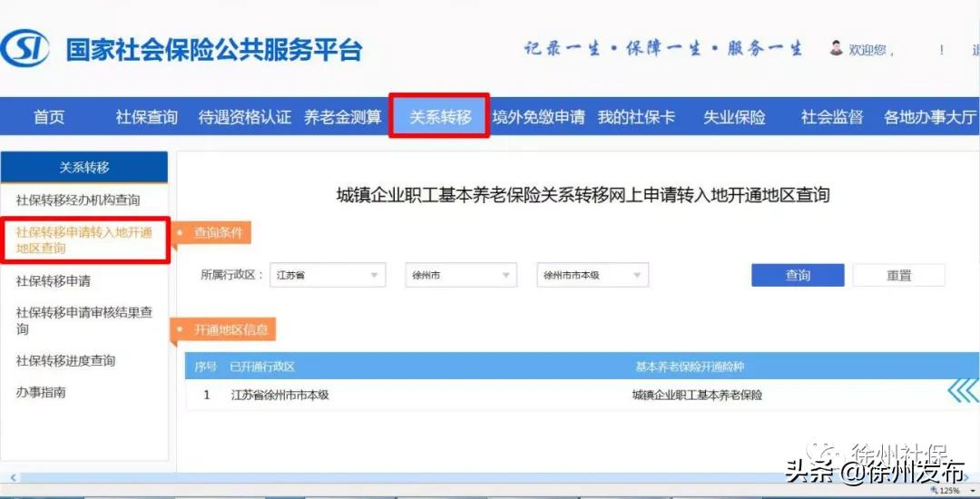Open 社保转移申请审核结果查询 sidebar link
Viewport: 980px width, 499px height.
[x=84, y=320]
